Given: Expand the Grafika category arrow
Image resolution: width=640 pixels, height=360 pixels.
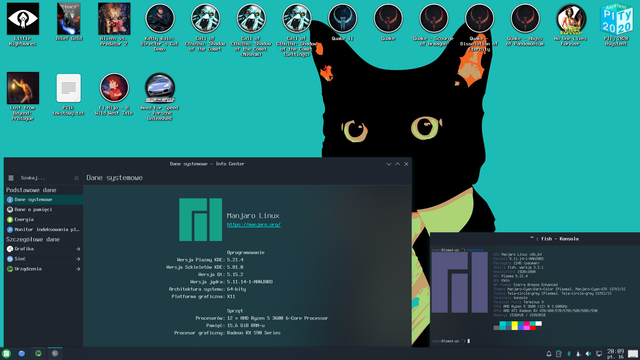Looking at the screenshot, I should 78,249.
